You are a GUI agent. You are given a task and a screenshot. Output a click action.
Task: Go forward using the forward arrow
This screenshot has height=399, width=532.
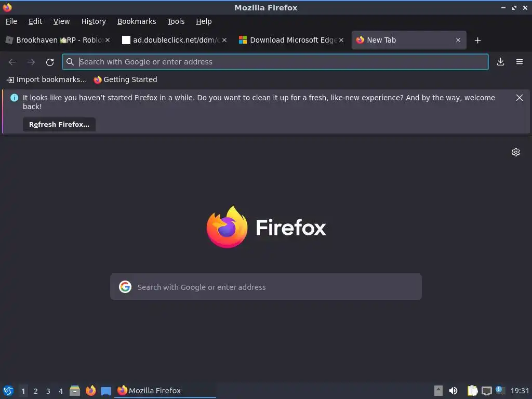coord(31,62)
